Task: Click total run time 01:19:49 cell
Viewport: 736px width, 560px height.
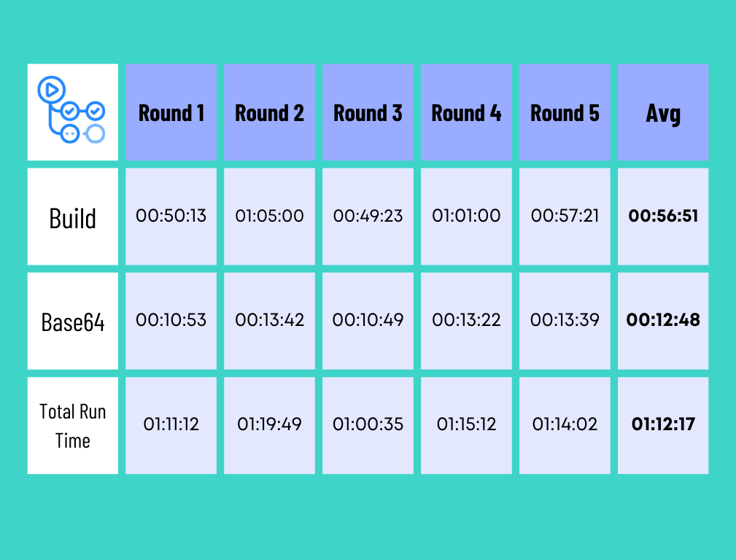Action: [270, 424]
